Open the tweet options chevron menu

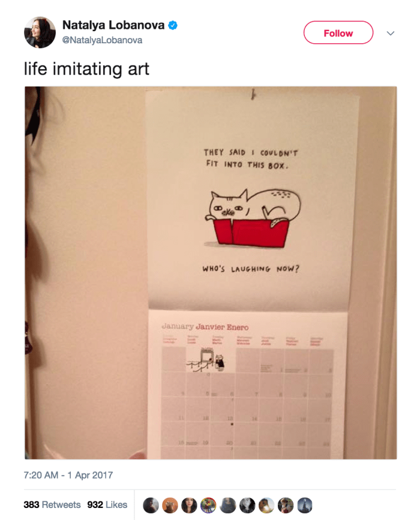point(391,33)
